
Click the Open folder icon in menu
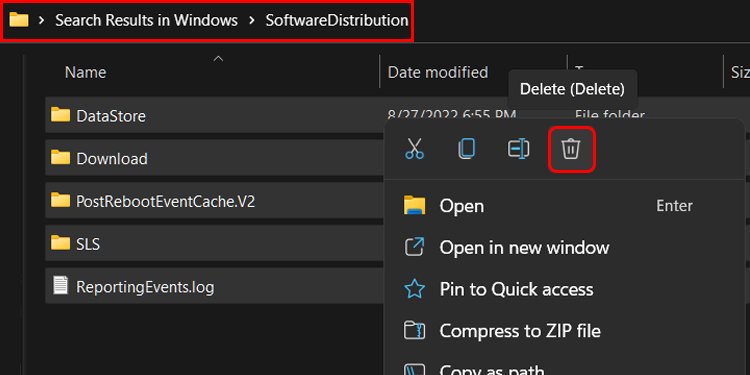click(x=414, y=205)
